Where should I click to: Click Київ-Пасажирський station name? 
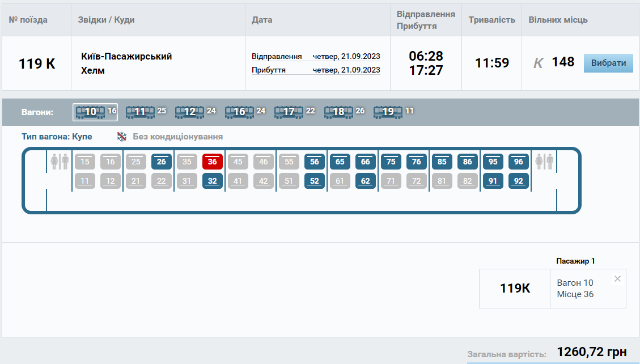click(x=126, y=57)
